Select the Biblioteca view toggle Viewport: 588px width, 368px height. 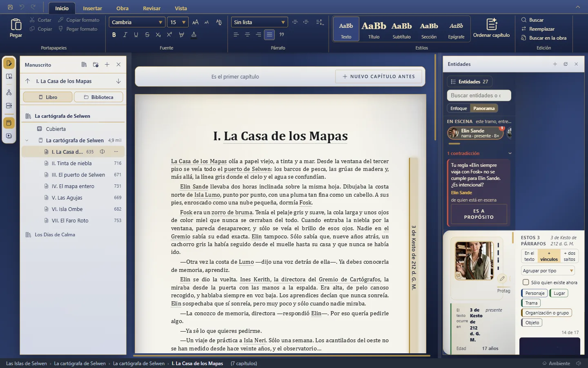coord(98,97)
